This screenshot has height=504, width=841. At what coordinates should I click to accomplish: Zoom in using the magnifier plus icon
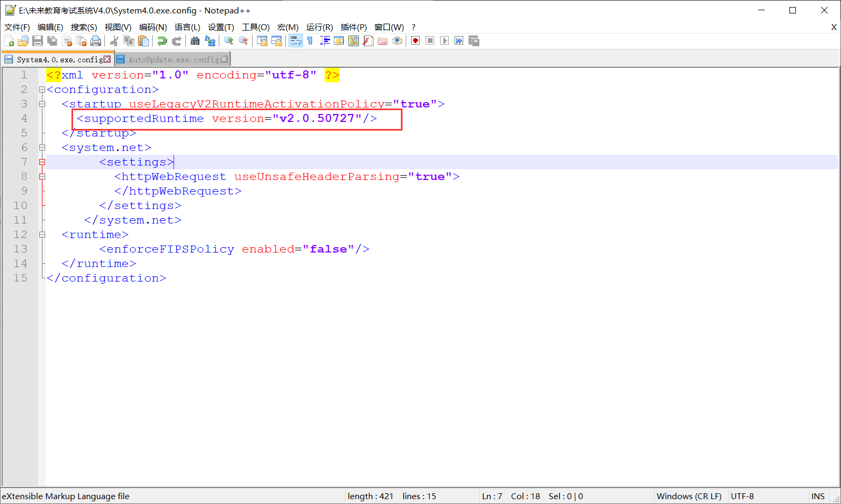(x=228, y=41)
